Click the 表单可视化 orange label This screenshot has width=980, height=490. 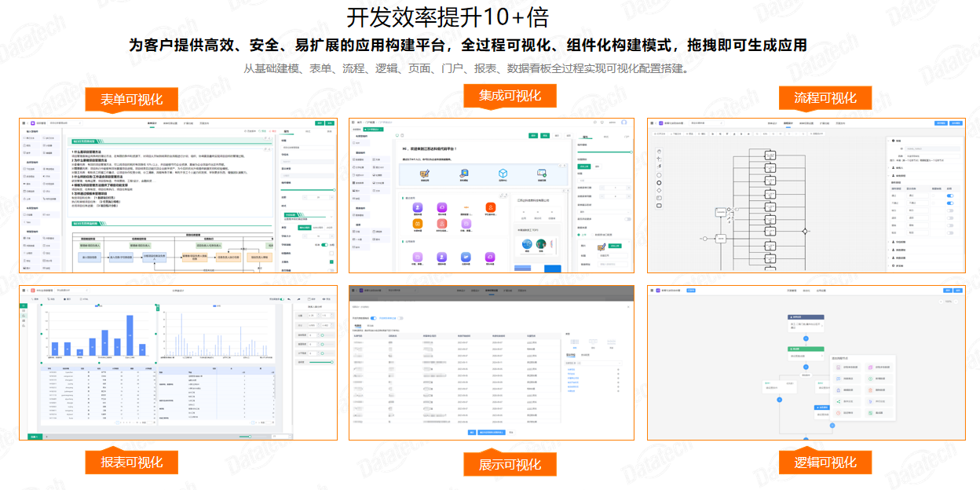point(131,100)
